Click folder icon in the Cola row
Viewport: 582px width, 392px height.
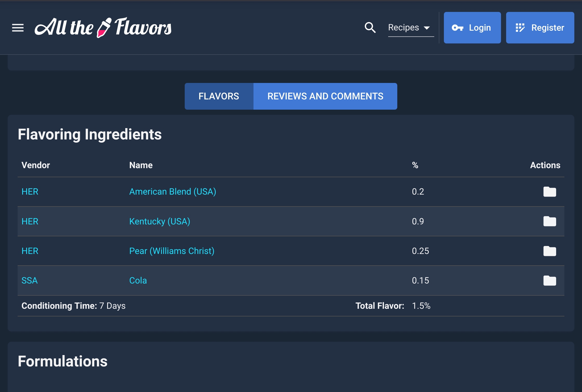[549, 281]
